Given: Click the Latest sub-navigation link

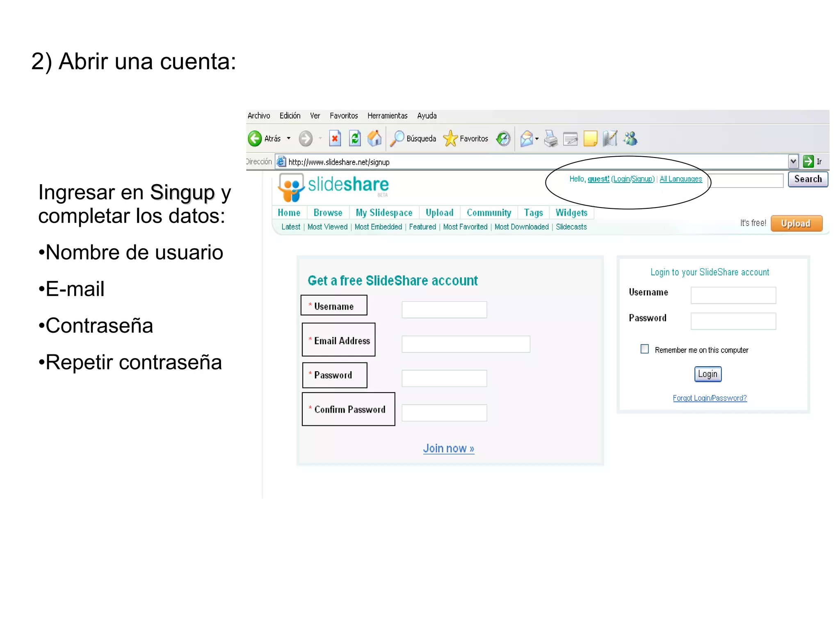Looking at the screenshot, I should 291,227.
